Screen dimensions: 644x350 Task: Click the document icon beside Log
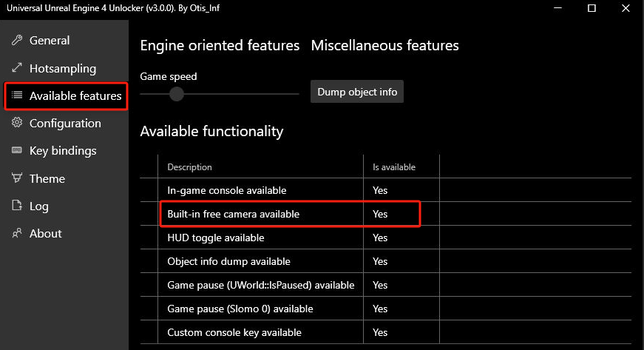[x=17, y=205]
